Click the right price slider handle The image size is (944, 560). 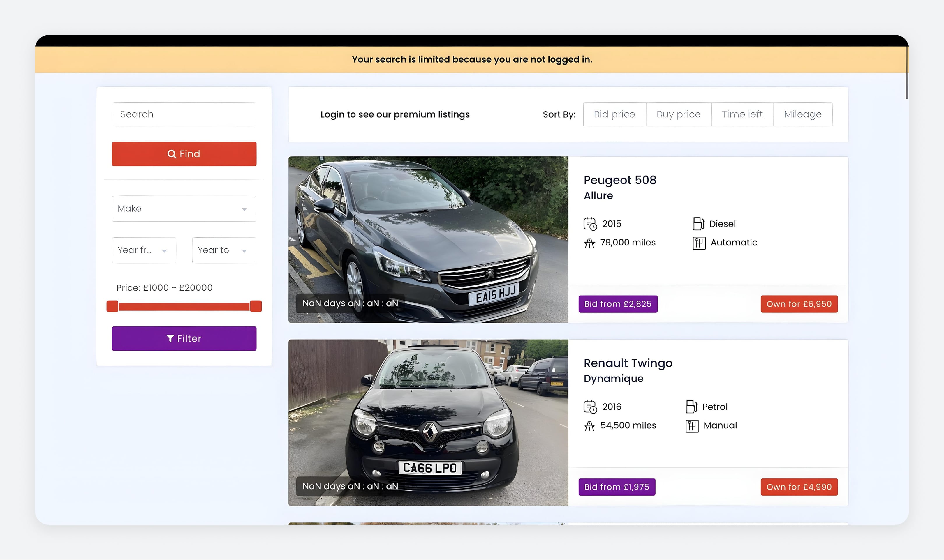(256, 306)
